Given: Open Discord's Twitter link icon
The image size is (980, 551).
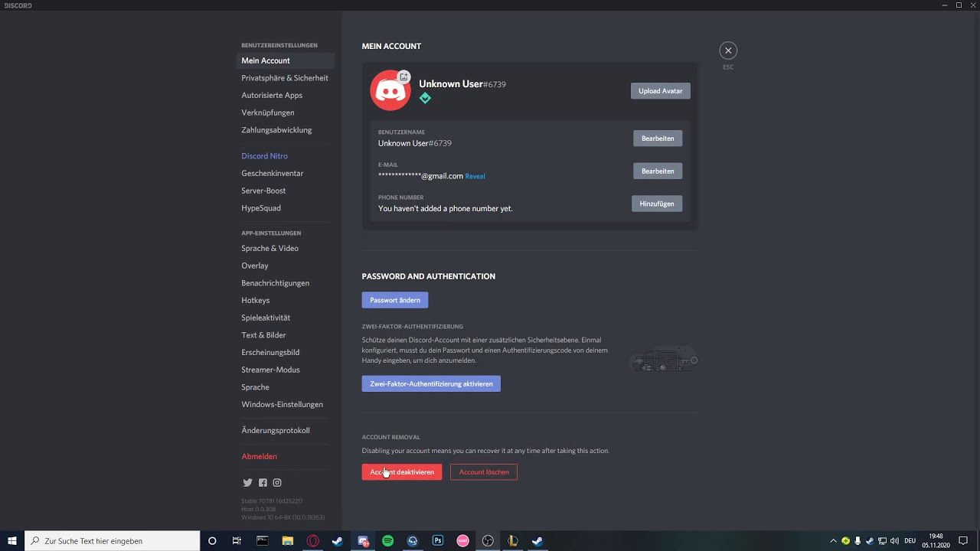Looking at the screenshot, I should [x=247, y=483].
